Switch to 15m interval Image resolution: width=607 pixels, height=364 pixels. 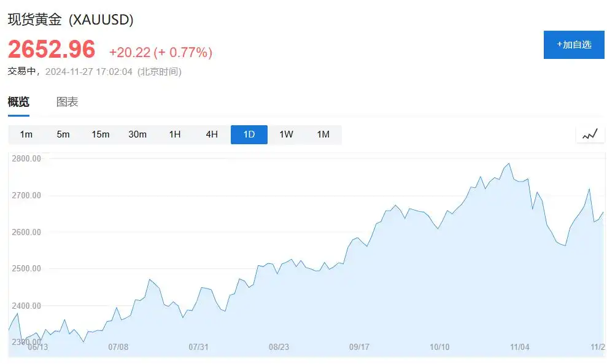(x=101, y=134)
